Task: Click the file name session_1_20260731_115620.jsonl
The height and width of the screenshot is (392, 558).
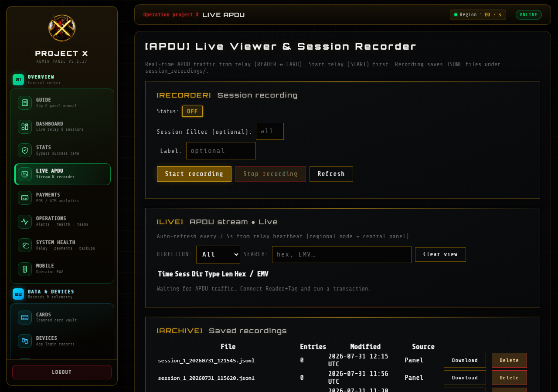Action: [x=206, y=378]
